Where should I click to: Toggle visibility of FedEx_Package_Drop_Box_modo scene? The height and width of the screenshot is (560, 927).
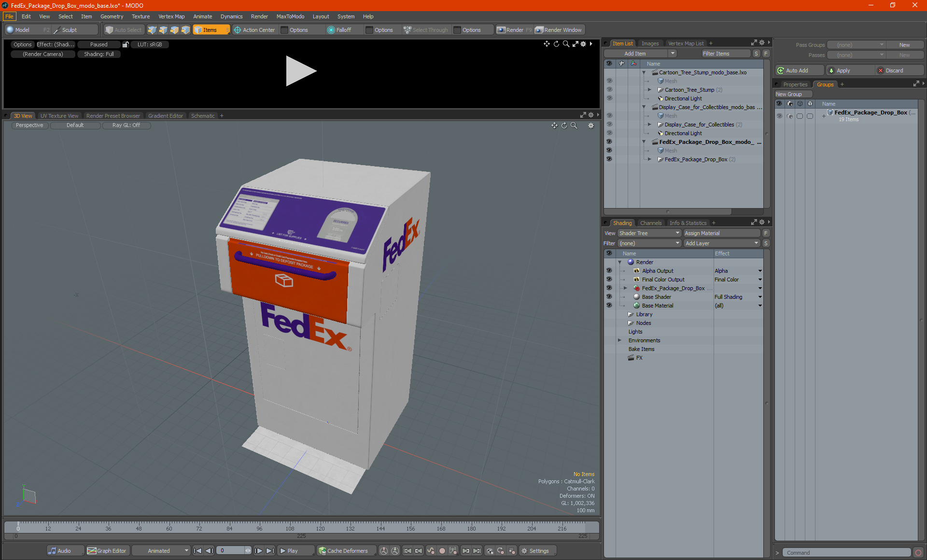point(609,142)
